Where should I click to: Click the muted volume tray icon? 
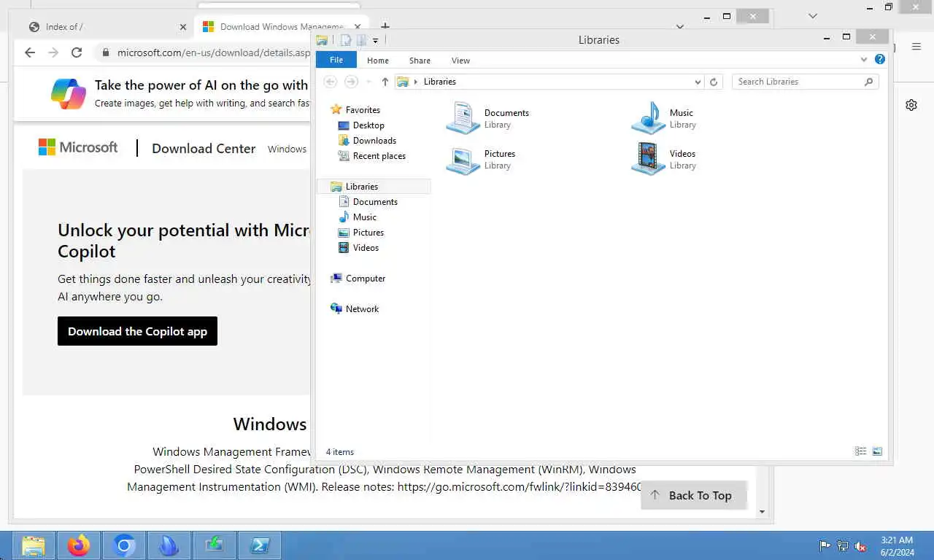(861, 545)
